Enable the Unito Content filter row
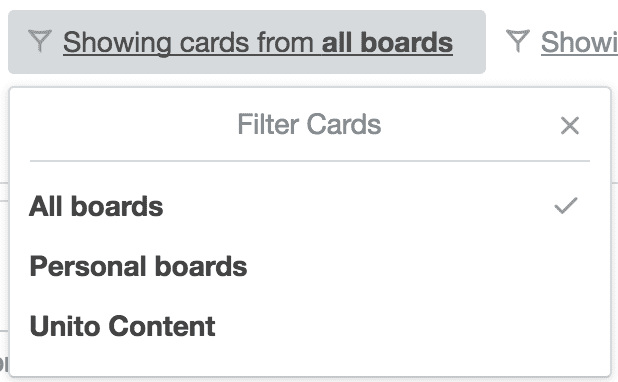The height and width of the screenshot is (382, 618). (x=310, y=326)
